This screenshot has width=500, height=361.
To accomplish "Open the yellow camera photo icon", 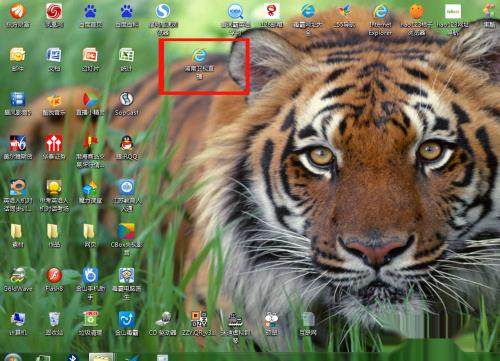I will pyautogui.click(x=18, y=55).
